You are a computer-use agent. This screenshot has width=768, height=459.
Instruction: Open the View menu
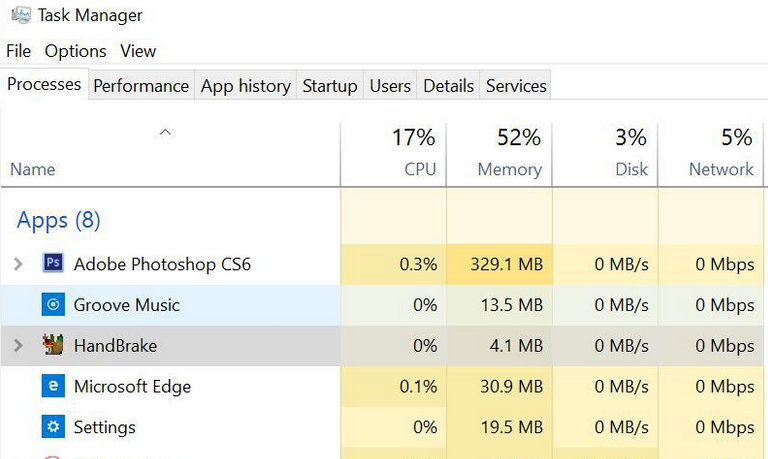(138, 51)
